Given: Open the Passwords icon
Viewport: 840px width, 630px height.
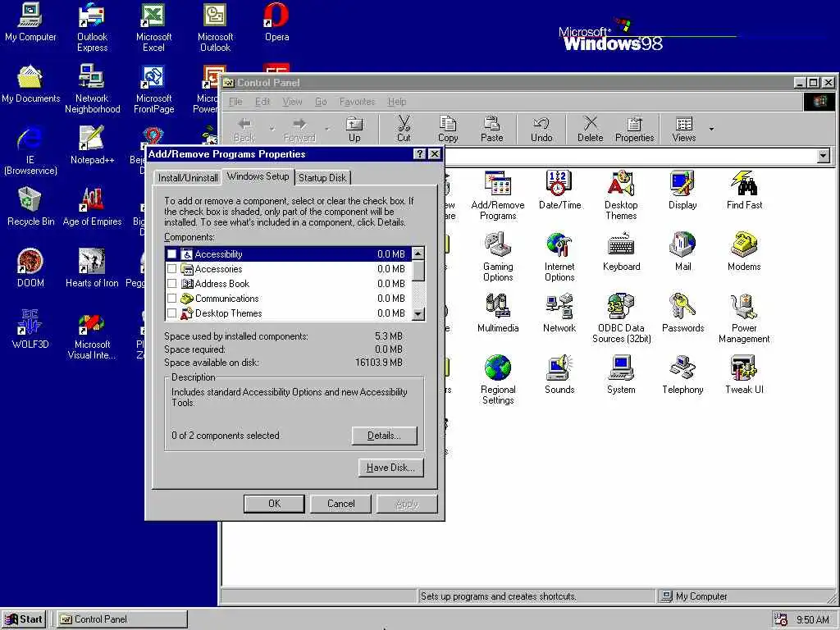Looking at the screenshot, I should pos(682,313).
